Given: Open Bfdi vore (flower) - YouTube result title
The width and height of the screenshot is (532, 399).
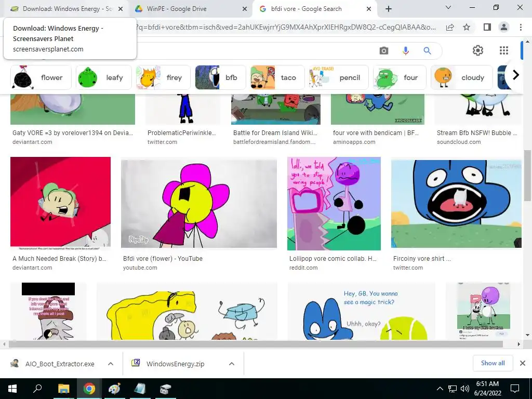Looking at the screenshot, I should (163, 259).
